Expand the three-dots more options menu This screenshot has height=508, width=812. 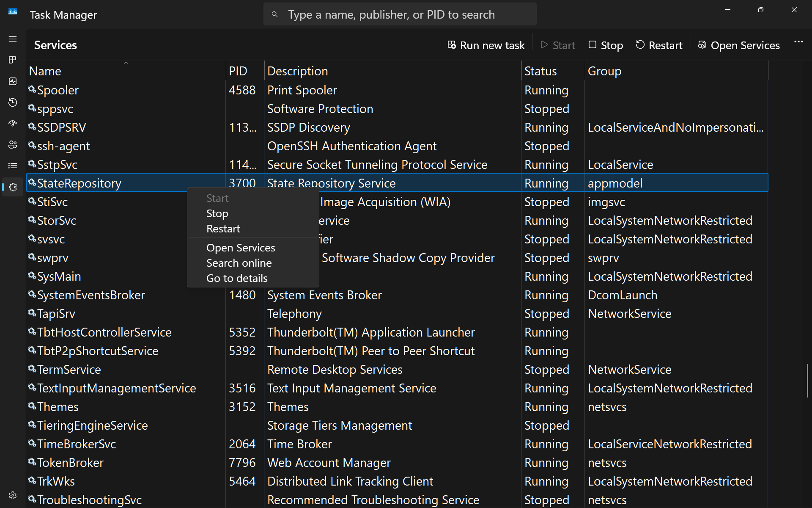(798, 42)
